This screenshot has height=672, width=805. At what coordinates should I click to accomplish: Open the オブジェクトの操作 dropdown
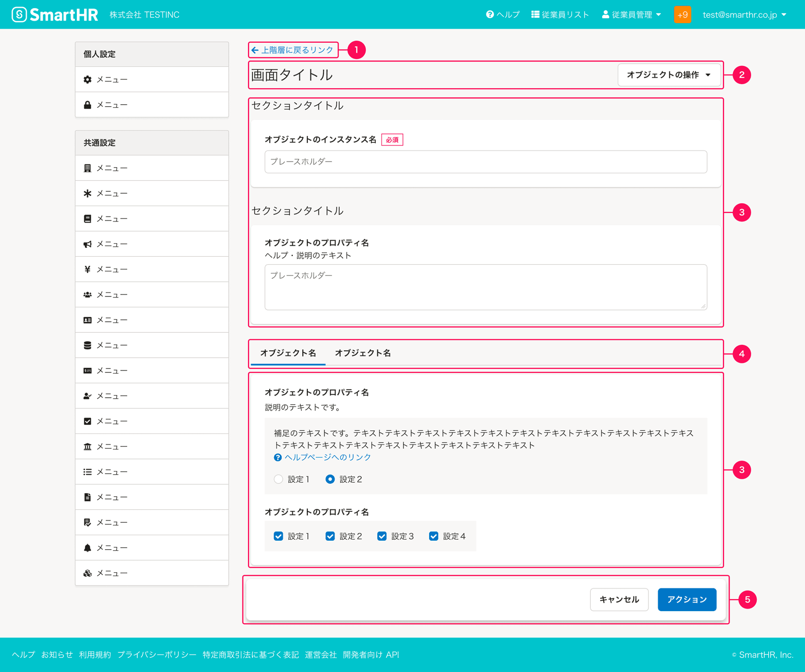tap(669, 75)
